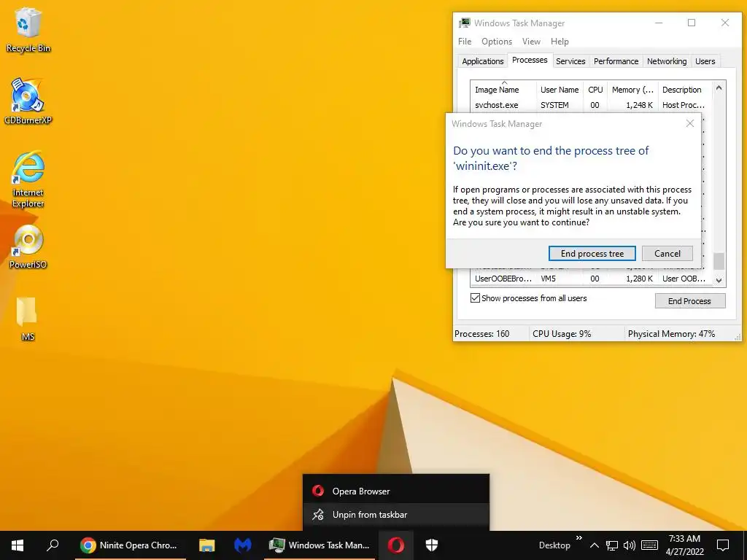This screenshot has height=560, width=747.
Task: Open the Recycle Bin desktop icon
Action: tap(28, 29)
